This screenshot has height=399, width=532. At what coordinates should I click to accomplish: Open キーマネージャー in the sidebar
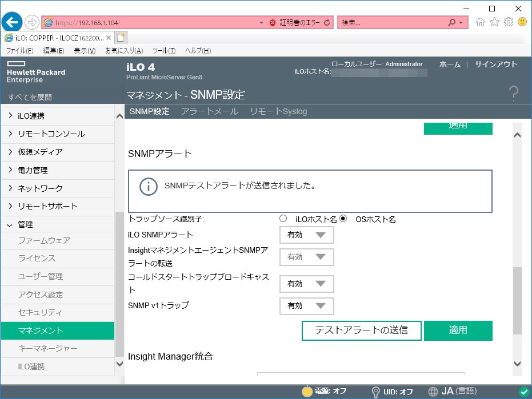point(57,349)
